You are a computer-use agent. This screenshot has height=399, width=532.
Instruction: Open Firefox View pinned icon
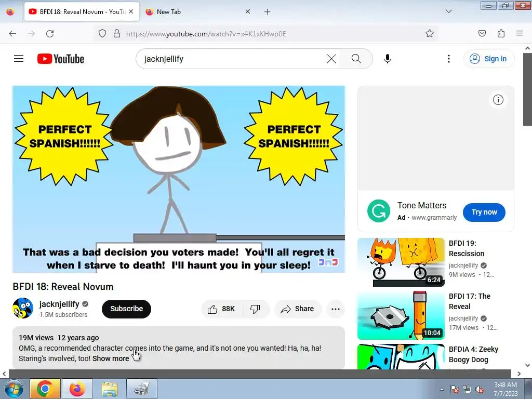pyautogui.click(x=10, y=11)
